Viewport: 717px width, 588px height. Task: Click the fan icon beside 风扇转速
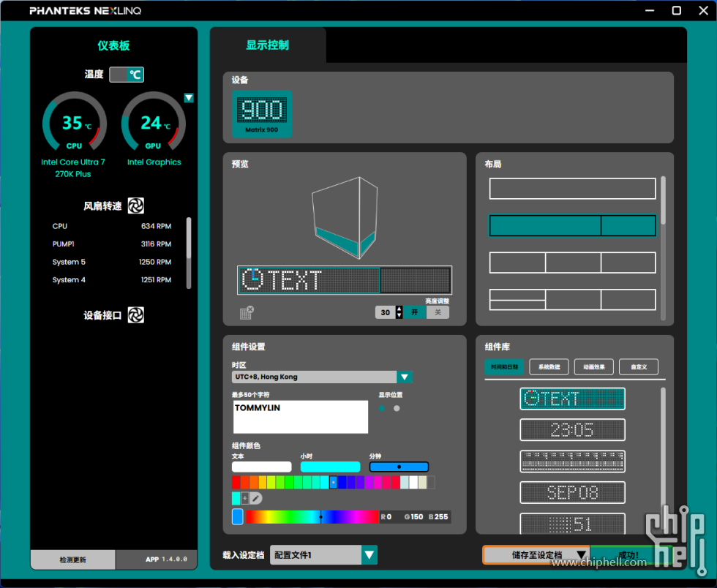136,206
